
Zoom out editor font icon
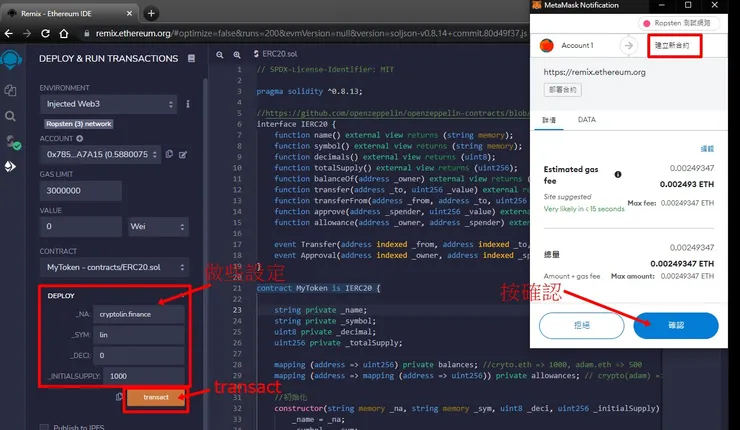pyautogui.click(x=220, y=55)
